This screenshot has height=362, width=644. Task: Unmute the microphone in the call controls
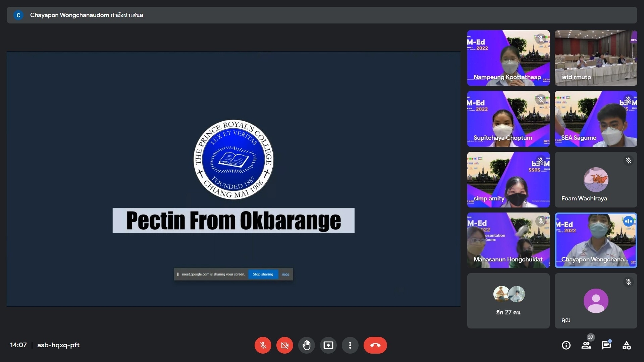(x=263, y=345)
